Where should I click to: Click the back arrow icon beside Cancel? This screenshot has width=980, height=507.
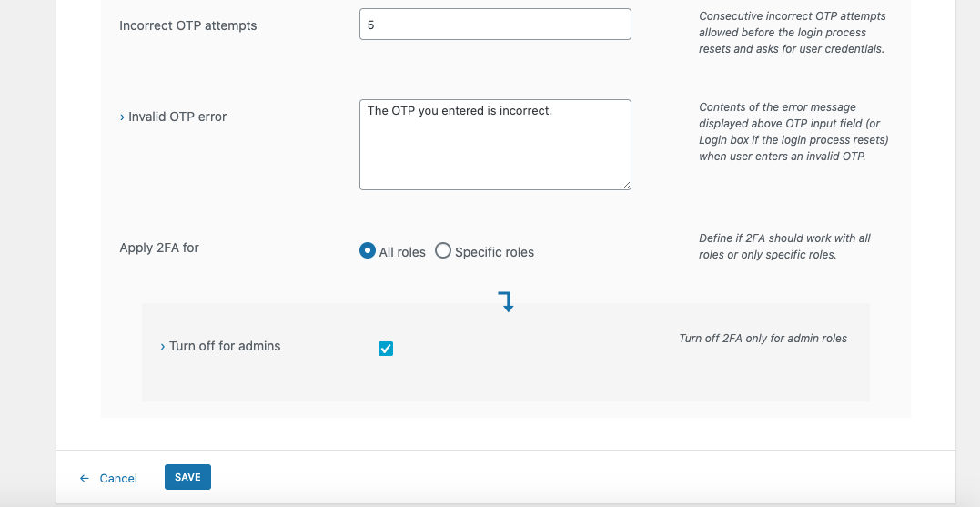coord(85,478)
